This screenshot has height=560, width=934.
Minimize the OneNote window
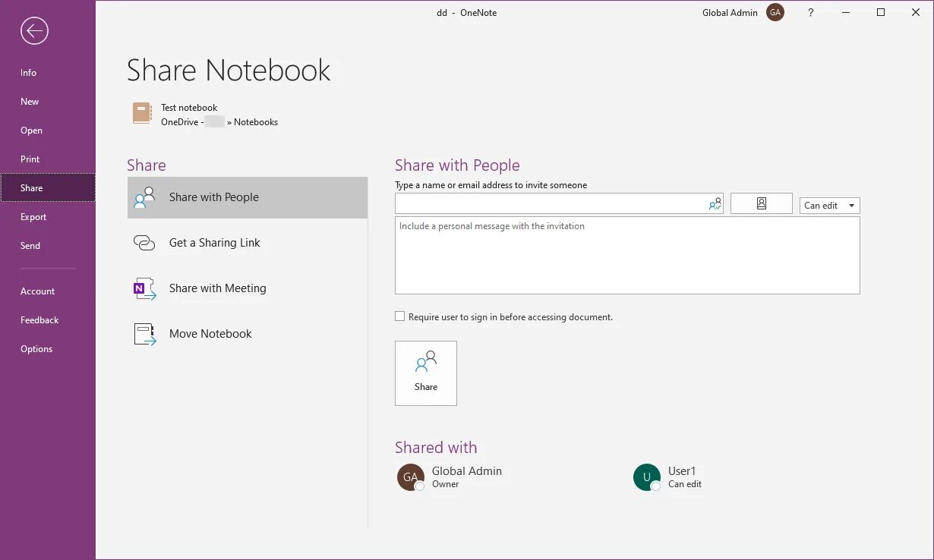point(845,12)
